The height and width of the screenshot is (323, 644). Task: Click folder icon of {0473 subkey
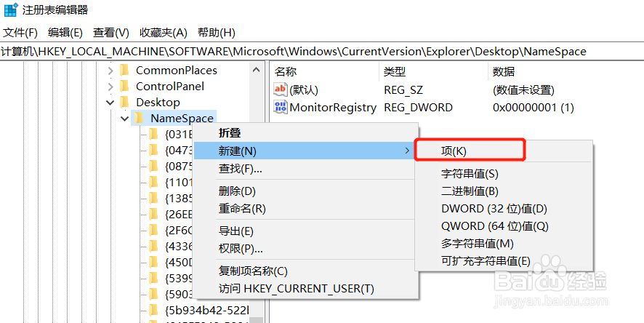[x=153, y=151]
